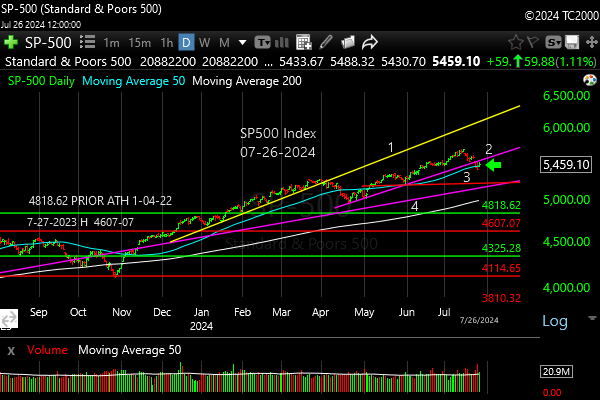Open the add data table icon
The width and height of the screenshot is (600, 400).
click(304, 42)
